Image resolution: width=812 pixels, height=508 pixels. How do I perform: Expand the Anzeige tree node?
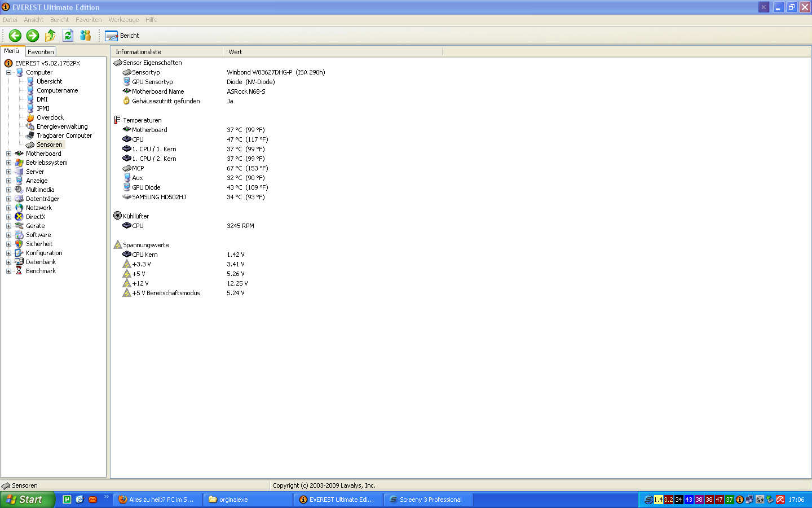click(8, 181)
